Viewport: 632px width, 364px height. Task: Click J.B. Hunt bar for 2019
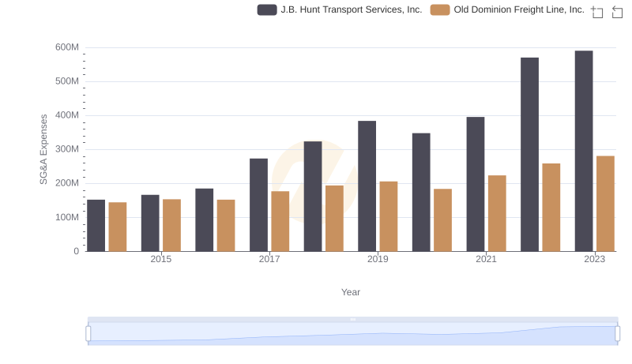point(367,186)
